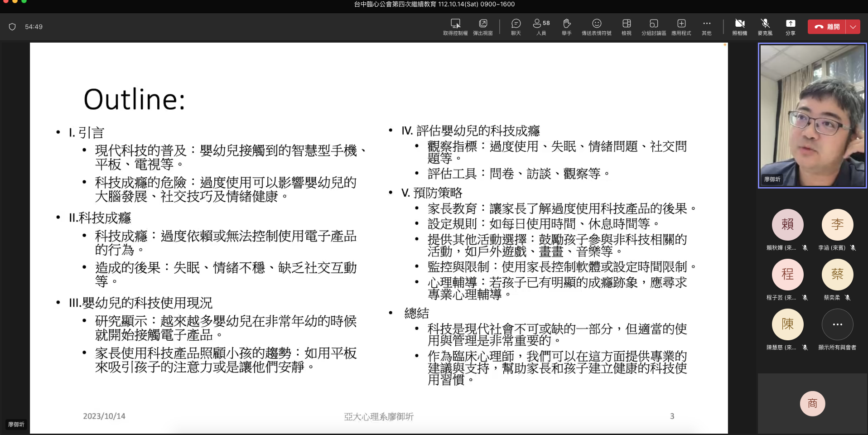Click the sharer name tag 廖御圻 at bottom-left
The image size is (868, 435).
pyautogui.click(x=16, y=425)
